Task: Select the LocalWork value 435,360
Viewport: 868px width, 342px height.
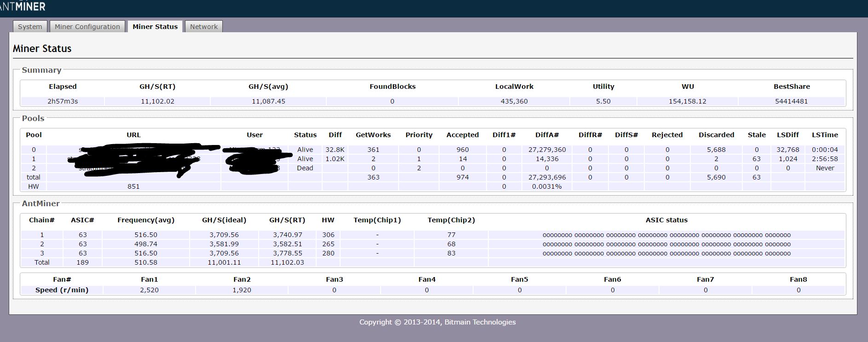Action: [x=514, y=101]
